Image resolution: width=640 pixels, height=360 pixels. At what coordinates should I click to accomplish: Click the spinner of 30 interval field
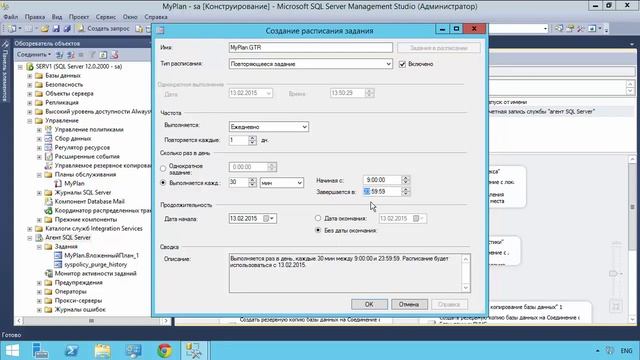(x=253, y=182)
